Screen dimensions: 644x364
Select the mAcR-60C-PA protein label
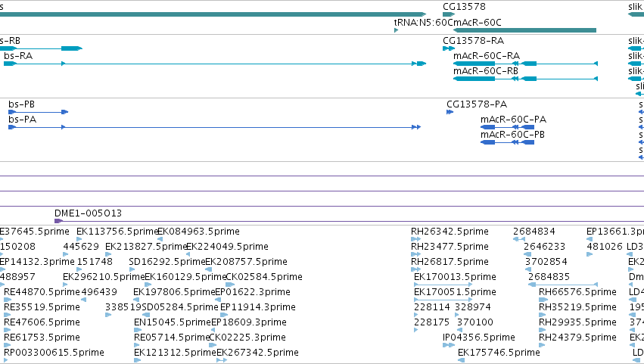coord(513,119)
